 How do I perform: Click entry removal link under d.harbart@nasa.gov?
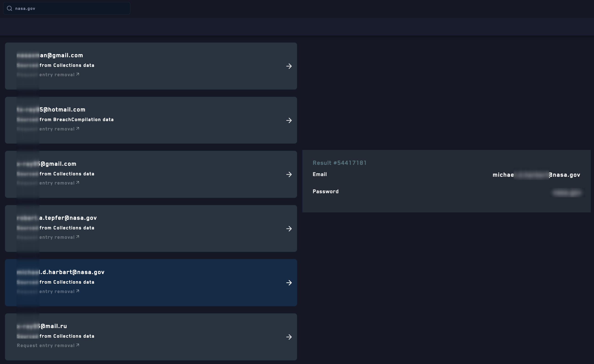(57, 291)
